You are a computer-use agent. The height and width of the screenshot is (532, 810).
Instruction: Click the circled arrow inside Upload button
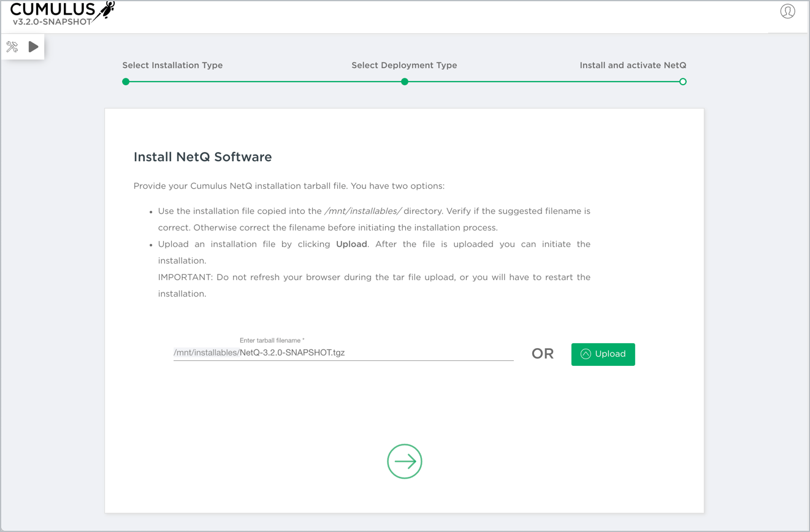[x=586, y=354]
